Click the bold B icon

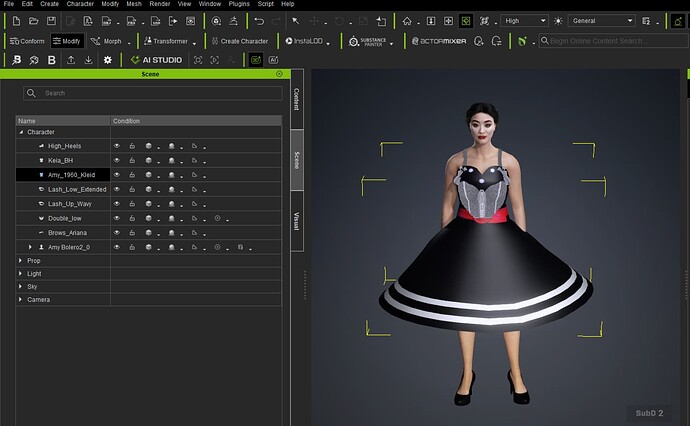[x=51, y=60]
